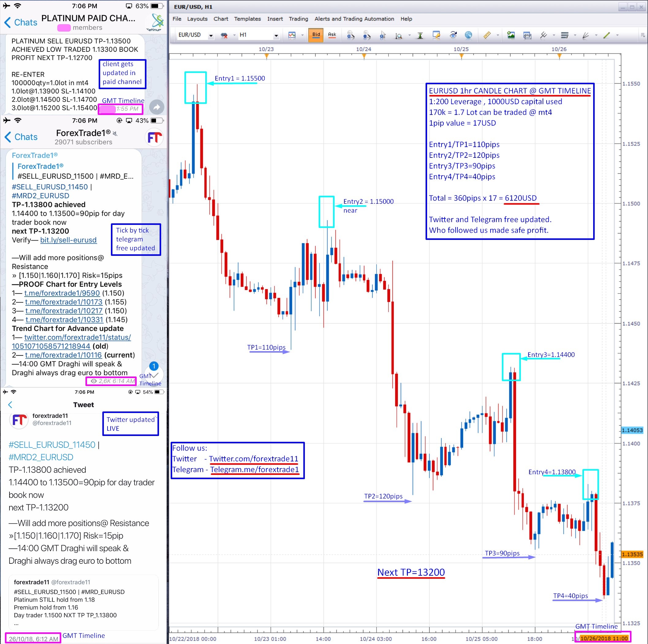Click the orange 1.13535 price label
Viewport: 648px width, 644px height.
click(x=632, y=554)
